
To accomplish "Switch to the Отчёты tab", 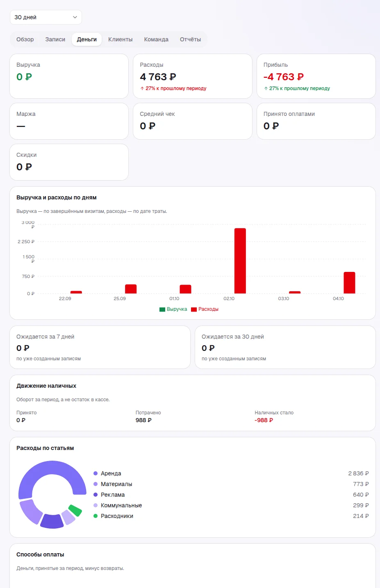I will pos(190,39).
